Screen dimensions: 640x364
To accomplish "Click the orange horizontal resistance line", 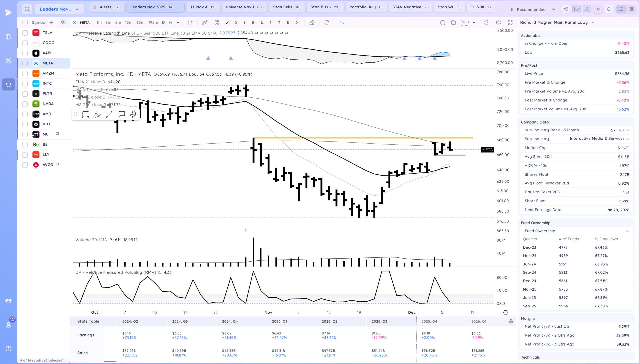I will click(x=350, y=138).
